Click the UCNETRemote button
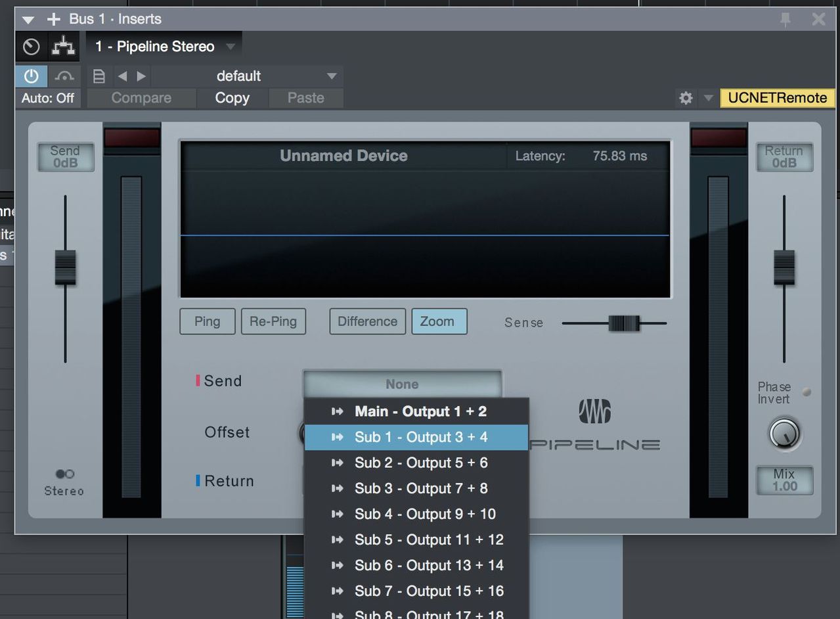840x619 pixels. 778,98
